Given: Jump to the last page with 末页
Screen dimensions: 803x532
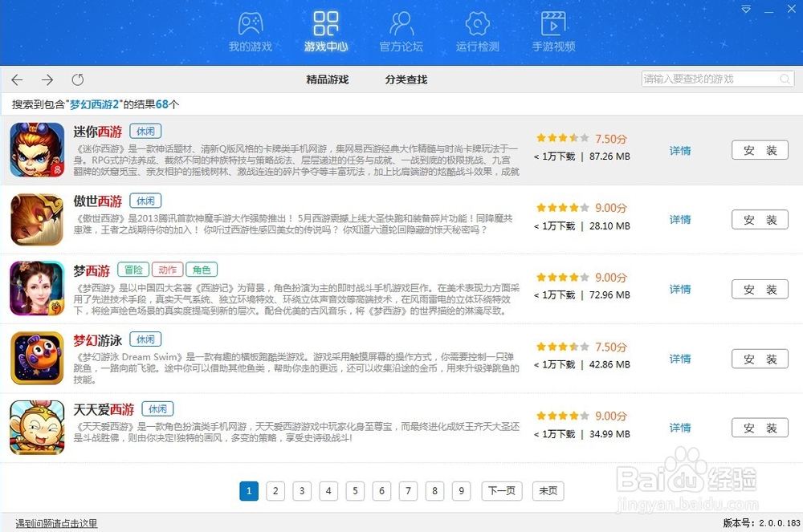Looking at the screenshot, I should (548, 491).
